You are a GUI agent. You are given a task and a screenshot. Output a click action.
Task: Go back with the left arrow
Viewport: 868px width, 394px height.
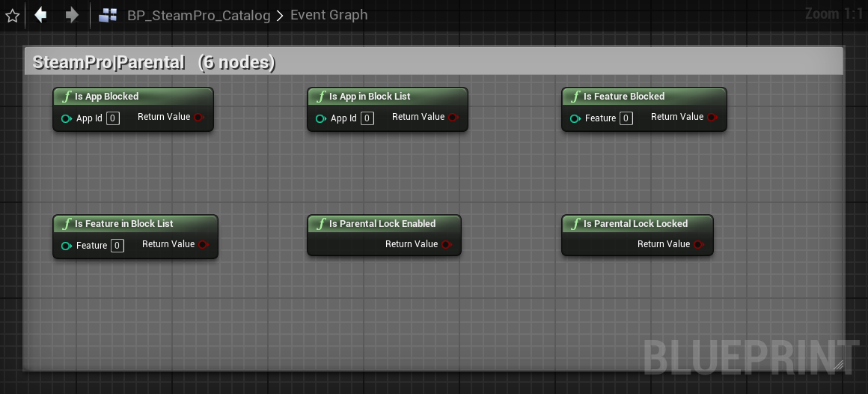click(40, 15)
